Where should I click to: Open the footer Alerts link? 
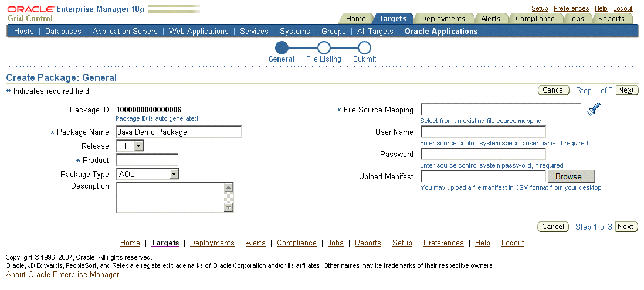(x=256, y=243)
